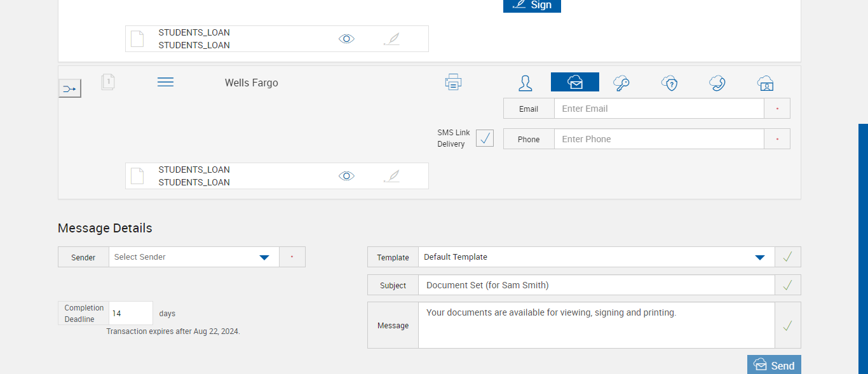Click the Enter Phone input field
The width and height of the screenshot is (868, 374).
point(658,139)
